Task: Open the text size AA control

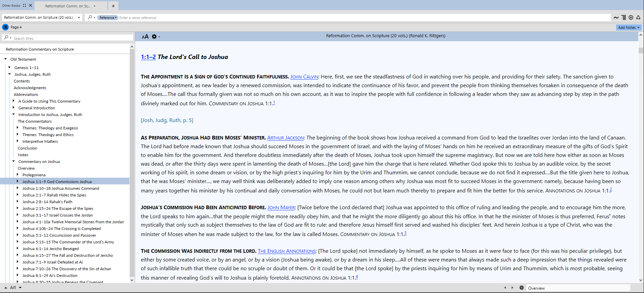Action: point(145,37)
